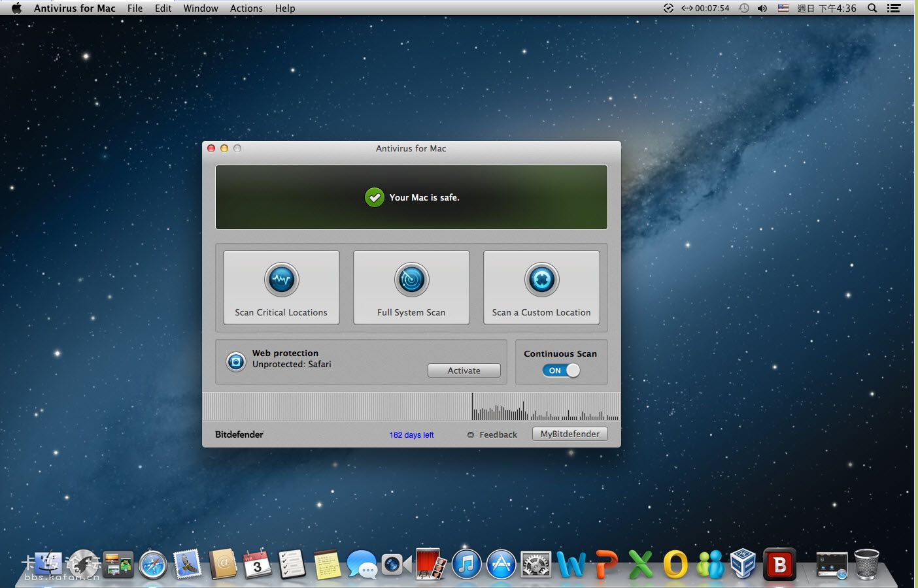This screenshot has width=918, height=588.
Task: Open the Feedback link
Action: pos(498,435)
